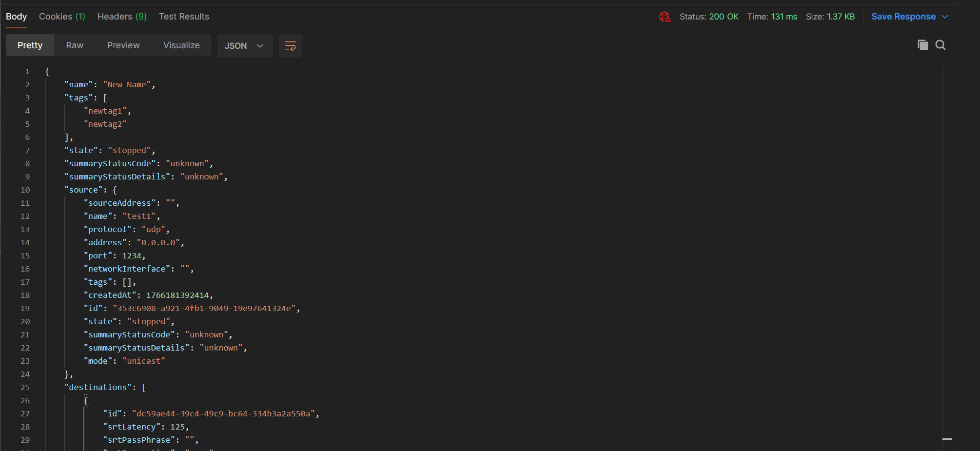
Task: Click the Save Response link
Action: point(903,17)
